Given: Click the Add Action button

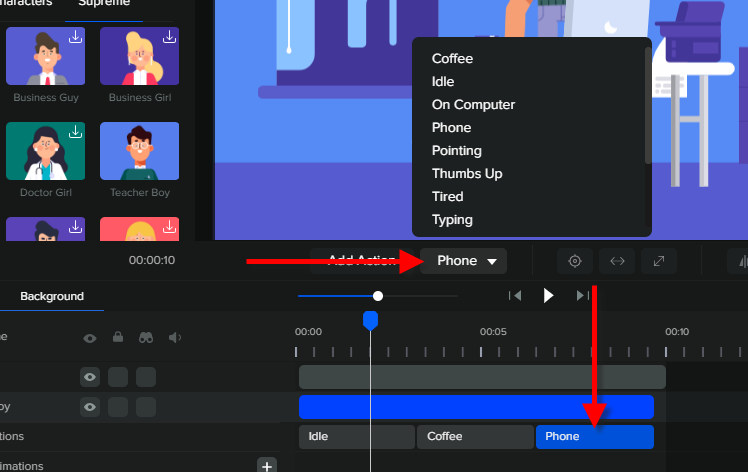Looking at the screenshot, I should coord(363,261).
